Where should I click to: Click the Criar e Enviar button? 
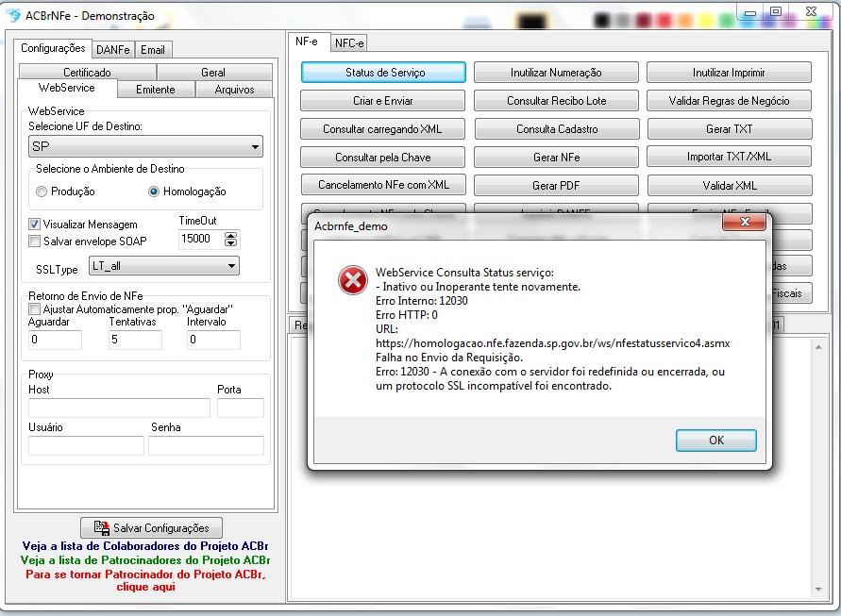(x=383, y=101)
